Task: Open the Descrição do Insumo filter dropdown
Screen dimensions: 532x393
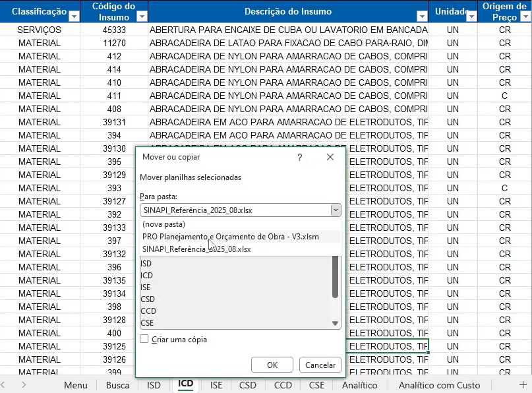Action: pos(421,16)
